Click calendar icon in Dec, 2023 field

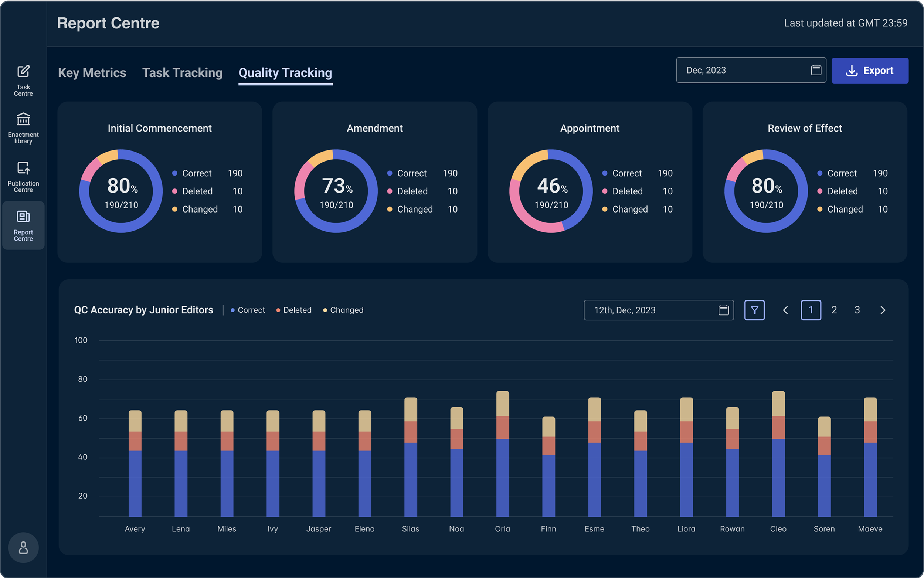point(816,70)
